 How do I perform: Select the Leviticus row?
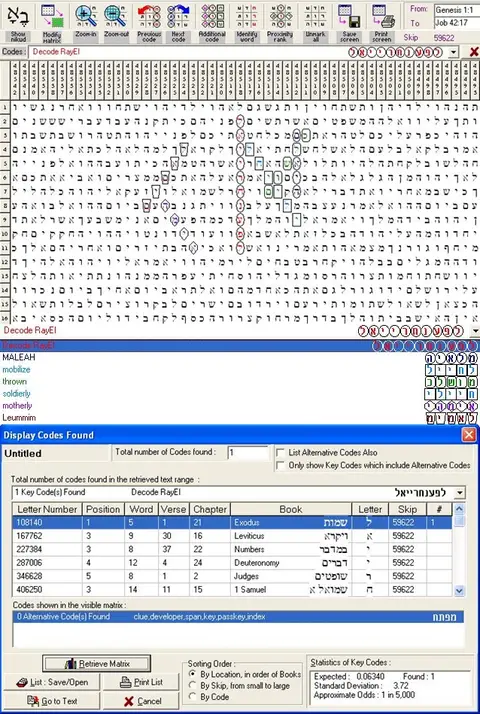[232, 536]
